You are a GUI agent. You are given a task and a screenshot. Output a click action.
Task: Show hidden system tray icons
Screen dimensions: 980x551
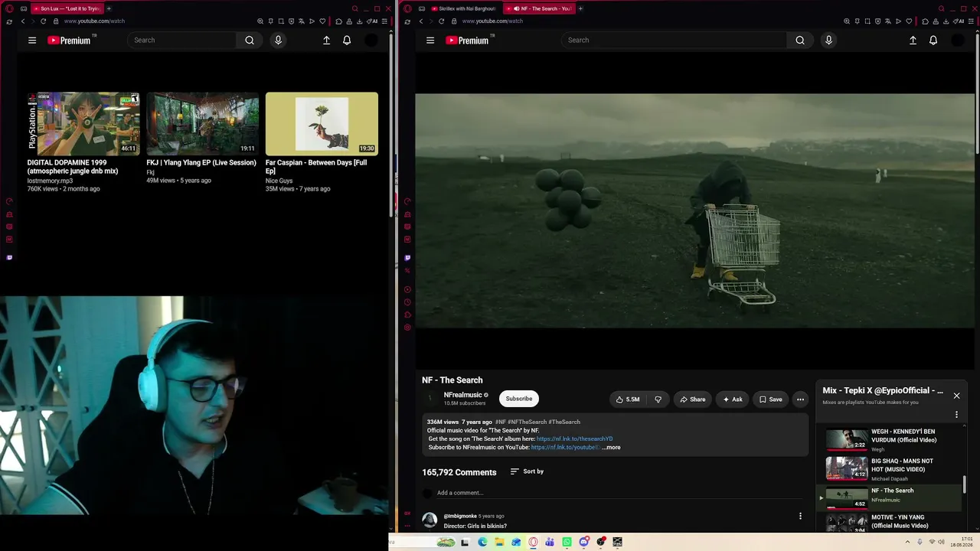(908, 542)
